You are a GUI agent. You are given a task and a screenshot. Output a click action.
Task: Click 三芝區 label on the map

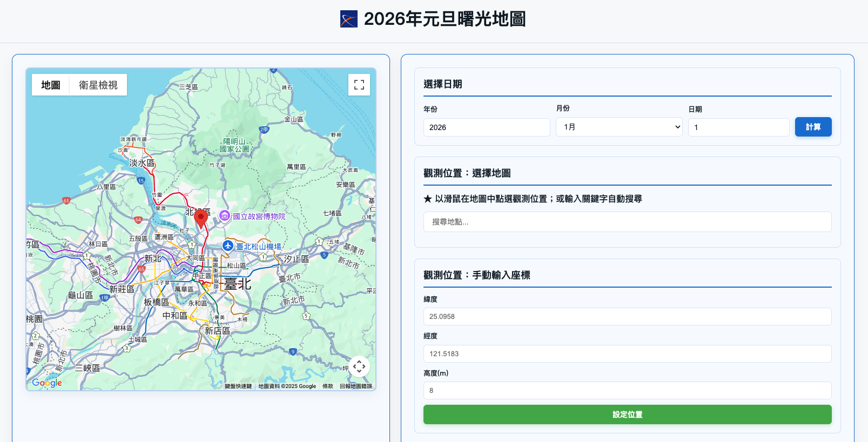189,87
